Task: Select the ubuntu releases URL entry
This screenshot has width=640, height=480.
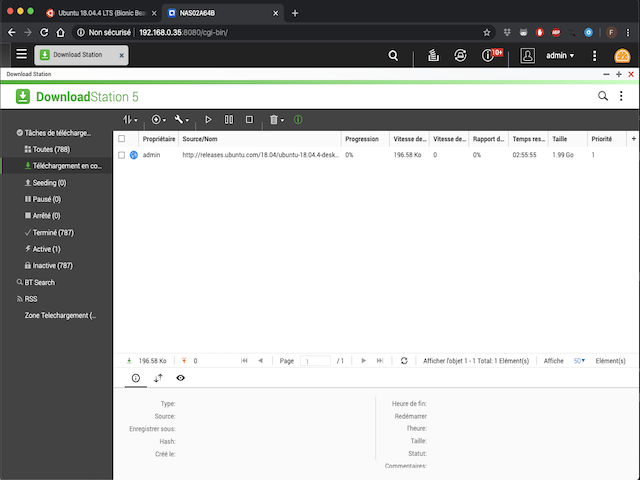Action: coord(260,155)
